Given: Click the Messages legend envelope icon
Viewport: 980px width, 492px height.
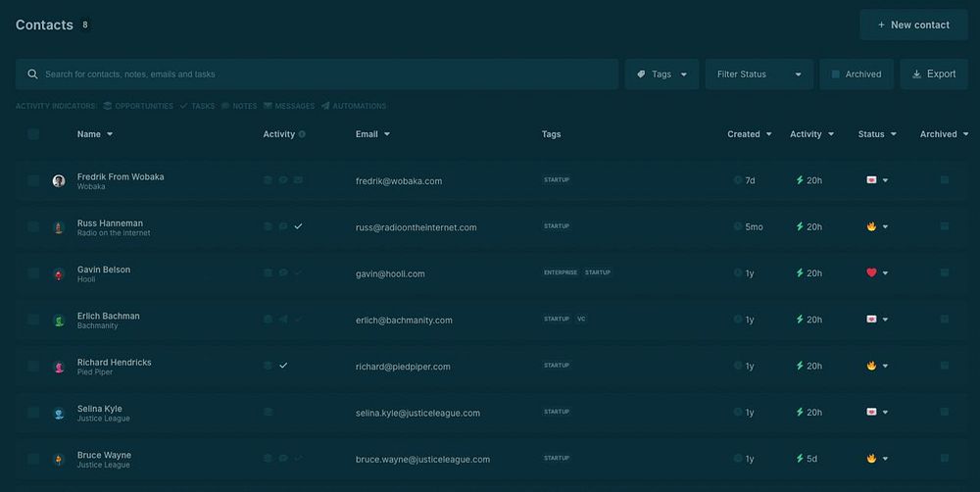Looking at the screenshot, I should pyautogui.click(x=268, y=106).
